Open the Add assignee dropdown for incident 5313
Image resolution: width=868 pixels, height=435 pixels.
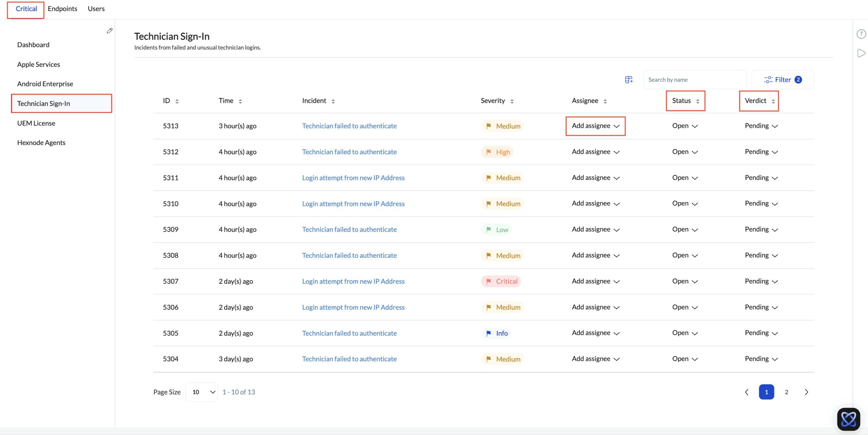595,126
